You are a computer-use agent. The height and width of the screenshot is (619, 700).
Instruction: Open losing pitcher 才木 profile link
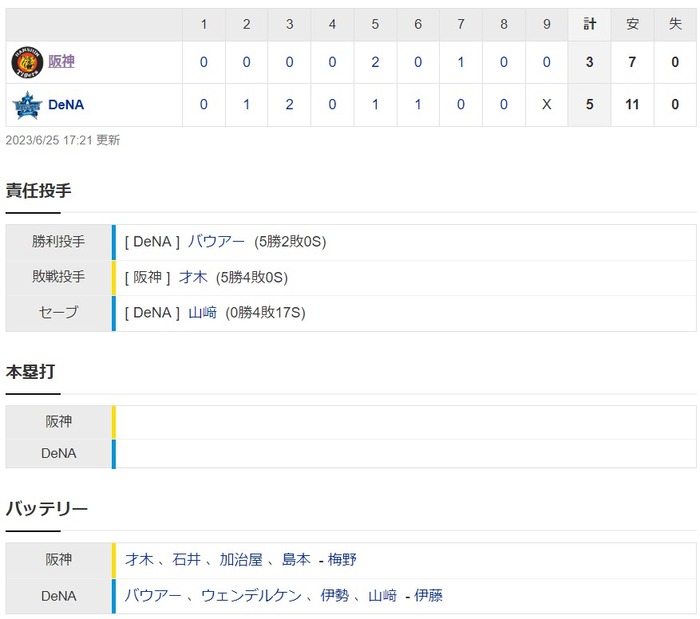coord(193,277)
